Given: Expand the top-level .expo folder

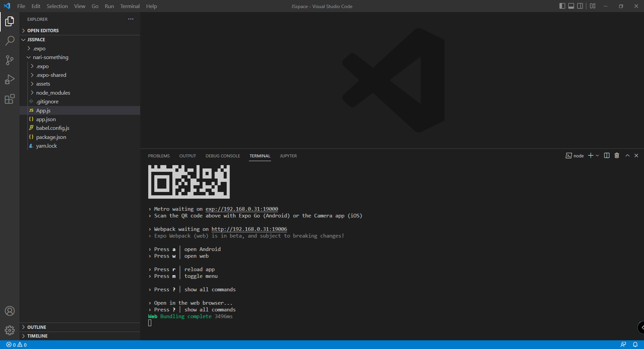Looking at the screenshot, I should click(x=80, y=48).
